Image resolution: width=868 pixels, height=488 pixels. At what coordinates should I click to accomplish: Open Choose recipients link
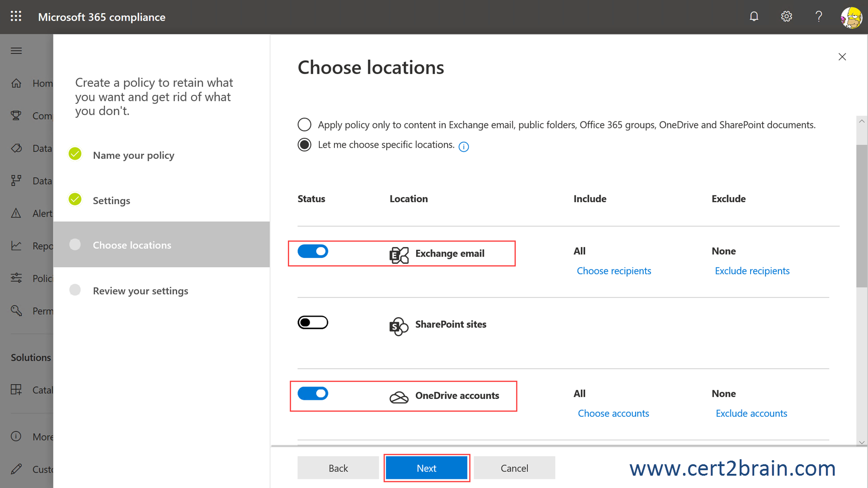(614, 271)
